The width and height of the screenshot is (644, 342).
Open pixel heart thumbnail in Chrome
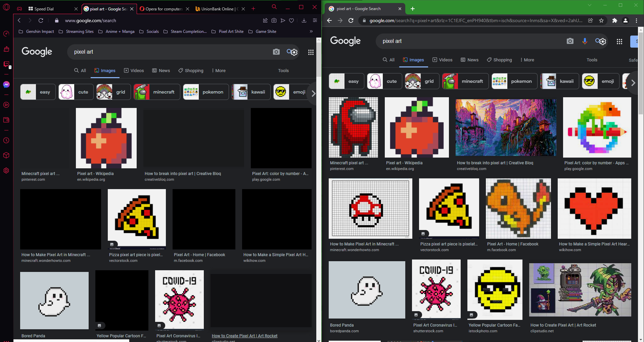click(594, 209)
